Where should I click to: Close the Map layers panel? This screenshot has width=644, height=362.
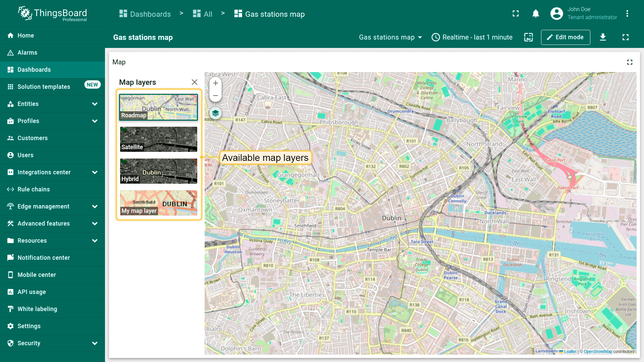click(x=195, y=82)
